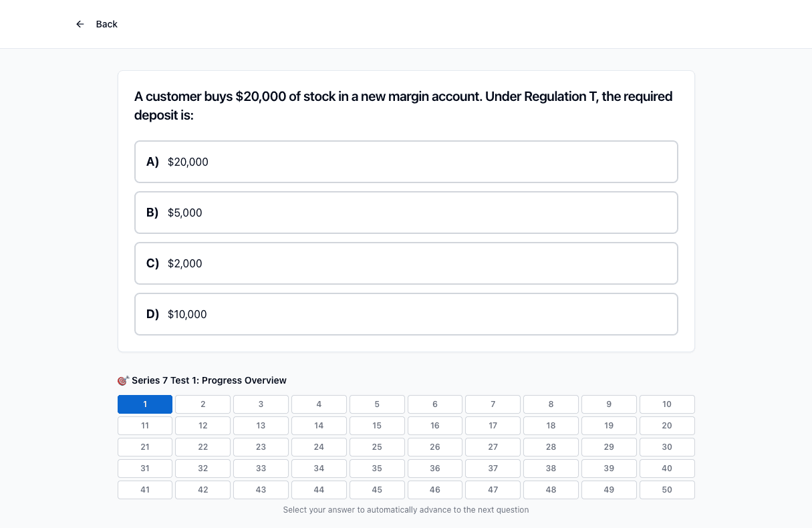Image resolution: width=812 pixels, height=528 pixels.
Task: Pick answer C) $2,000
Action: [406, 263]
